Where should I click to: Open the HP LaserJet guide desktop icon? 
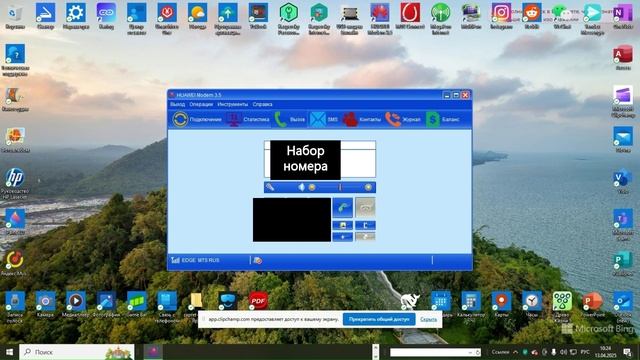click(15, 184)
